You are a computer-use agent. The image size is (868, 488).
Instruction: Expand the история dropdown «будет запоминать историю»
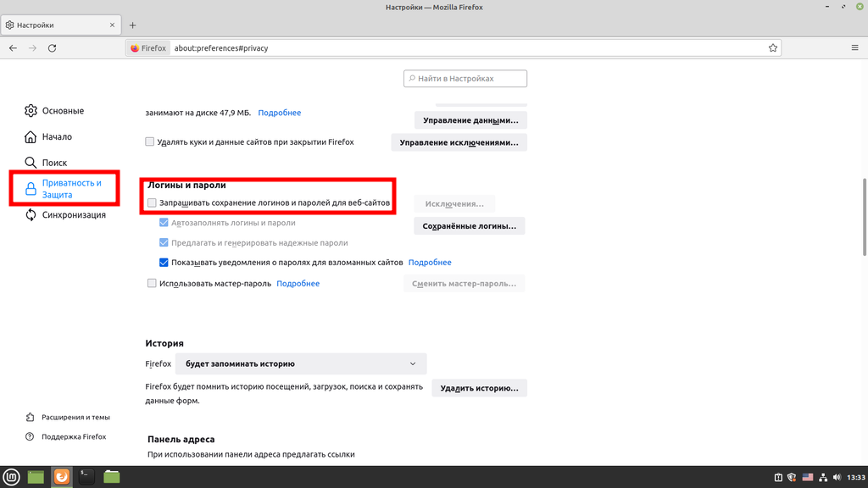click(301, 363)
